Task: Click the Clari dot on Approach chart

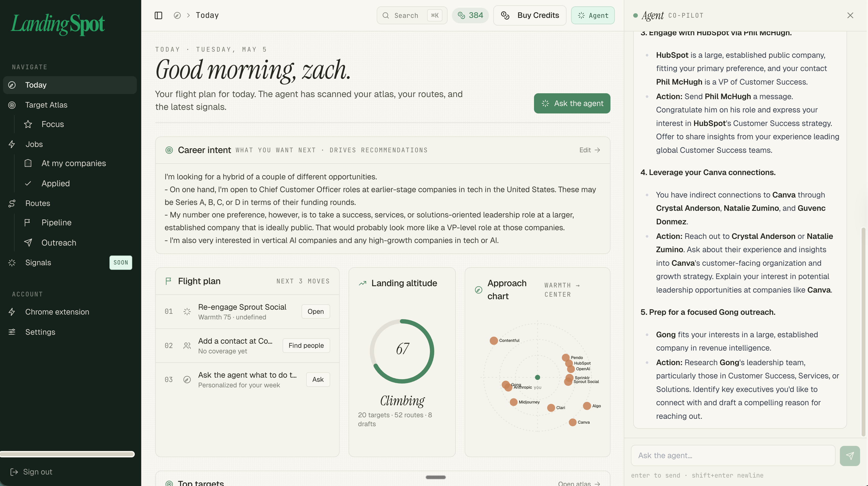Action: pos(551,408)
